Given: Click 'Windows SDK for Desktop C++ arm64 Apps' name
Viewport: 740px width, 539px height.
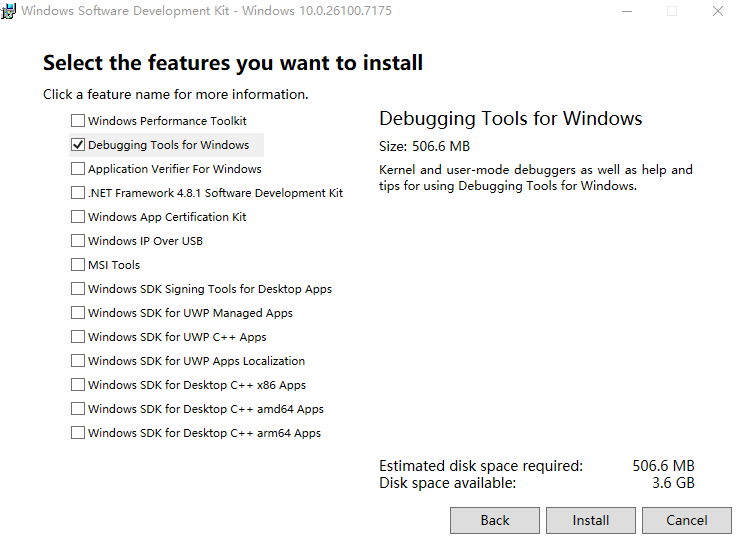Looking at the screenshot, I should click(x=204, y=433).
